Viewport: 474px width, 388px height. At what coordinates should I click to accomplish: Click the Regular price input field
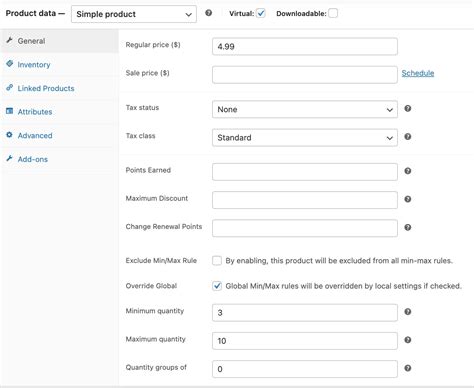pos(305,46)
